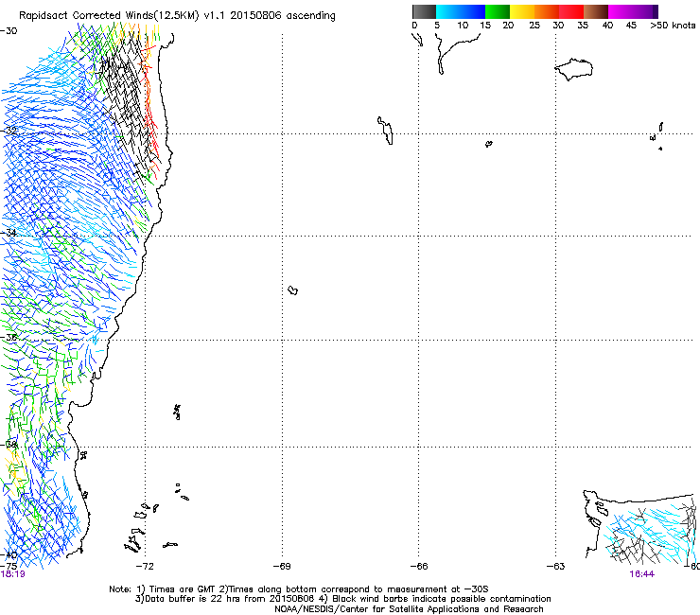Click the purple '18:44' swath time
700x615 pixels.
(642, 574)
